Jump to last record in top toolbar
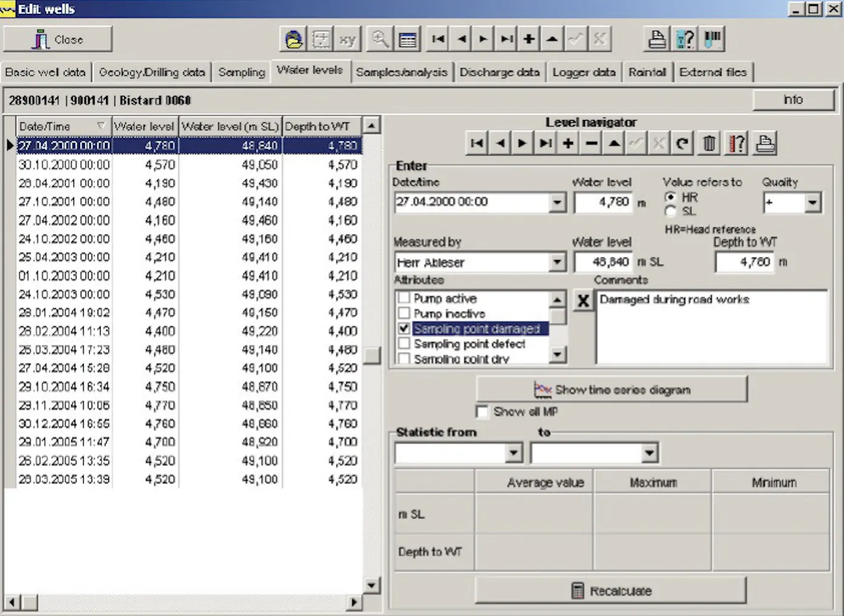The image size is (844, 616). point(506,39)
